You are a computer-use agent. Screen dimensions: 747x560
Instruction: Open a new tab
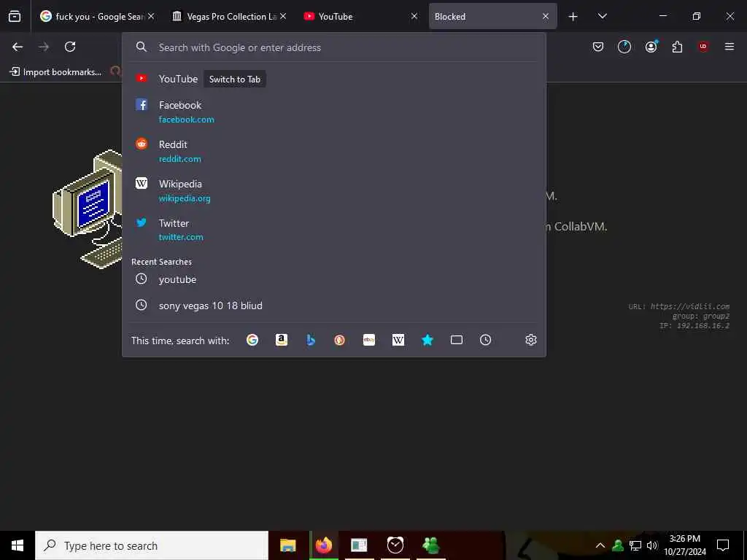pyautogui.click(x=573, y=17)
